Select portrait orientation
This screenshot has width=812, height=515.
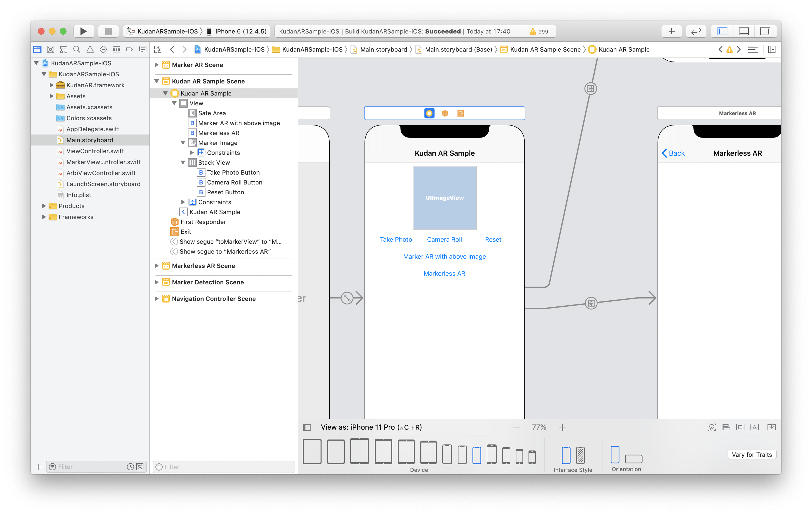(x=615, y=454)
